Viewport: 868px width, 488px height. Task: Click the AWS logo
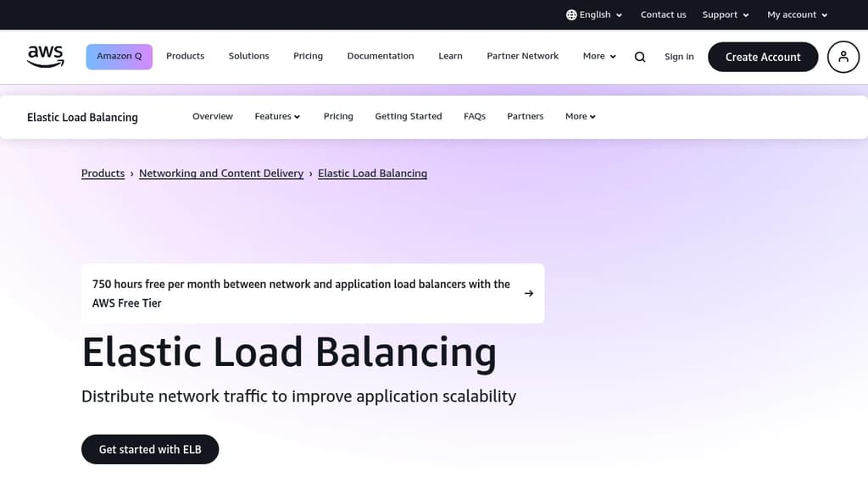(x=46, y=57)
